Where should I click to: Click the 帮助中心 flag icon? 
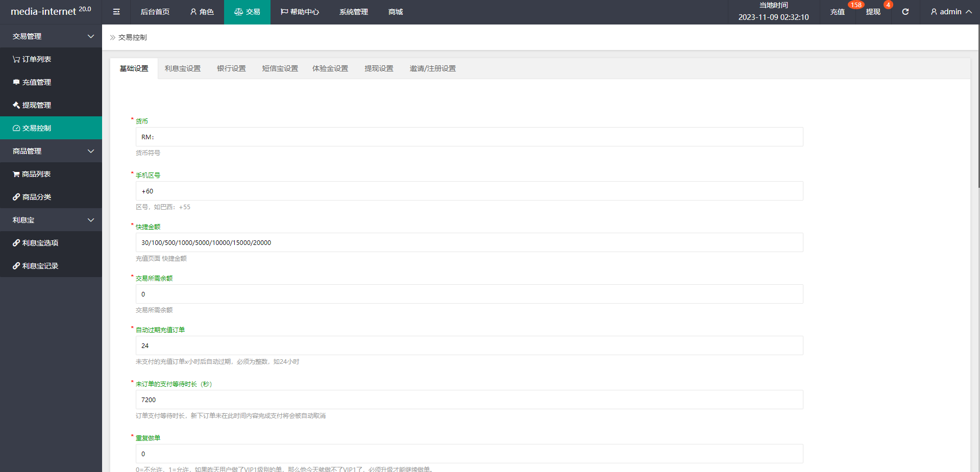284,12
